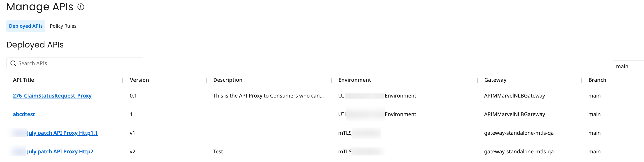Sort by the Description column header
The width and height of the screenshot is (644, 162).
click(228, 80)
